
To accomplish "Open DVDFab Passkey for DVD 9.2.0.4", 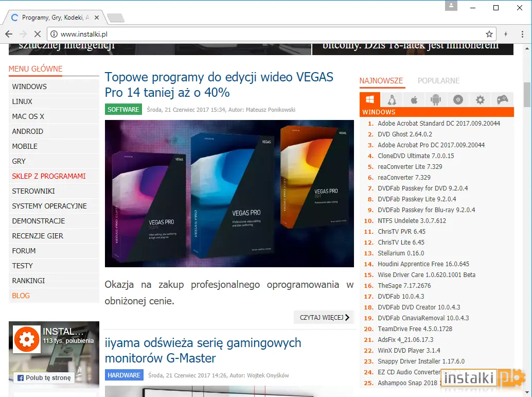I will [423, 188].
